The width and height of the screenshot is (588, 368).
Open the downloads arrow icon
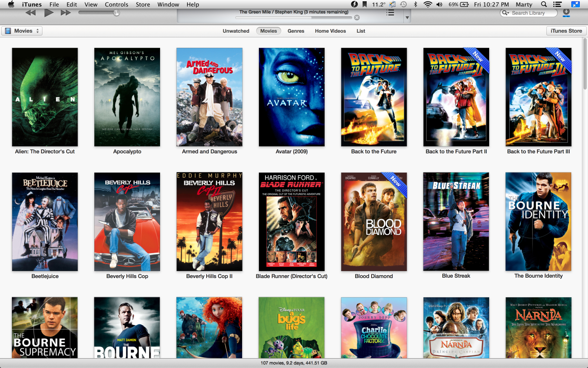click(x=566, y=13)
